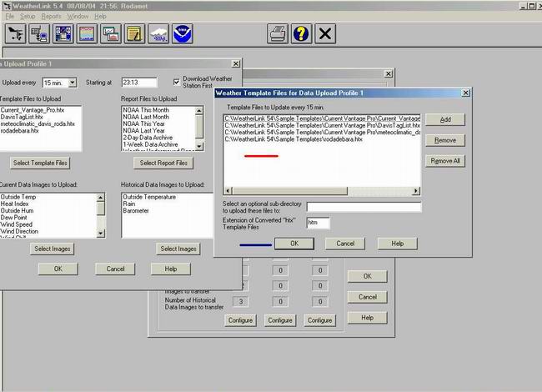Select Barometer in historical images list
The image size is (542, 392).
coord(136,211)
